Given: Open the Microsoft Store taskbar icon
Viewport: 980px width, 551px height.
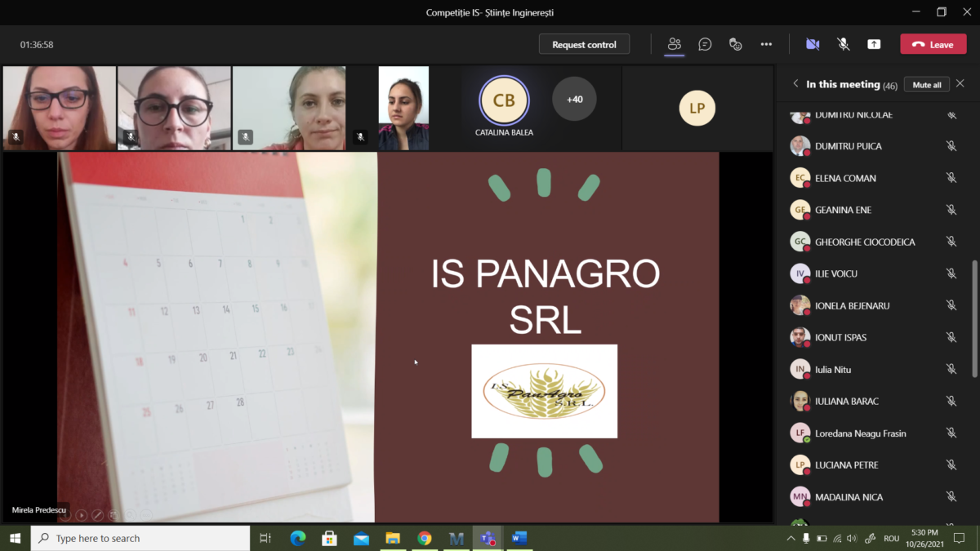Looking at the screenshot, I should 329,538.
